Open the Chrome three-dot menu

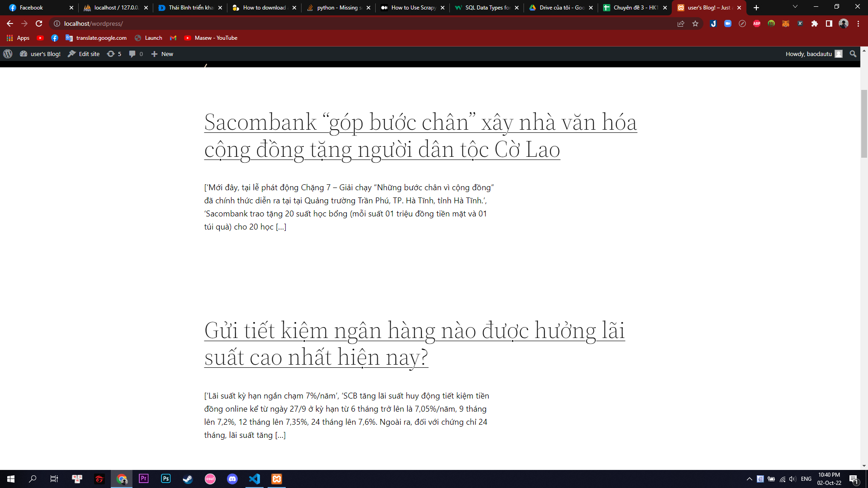[x=858, y=23]
